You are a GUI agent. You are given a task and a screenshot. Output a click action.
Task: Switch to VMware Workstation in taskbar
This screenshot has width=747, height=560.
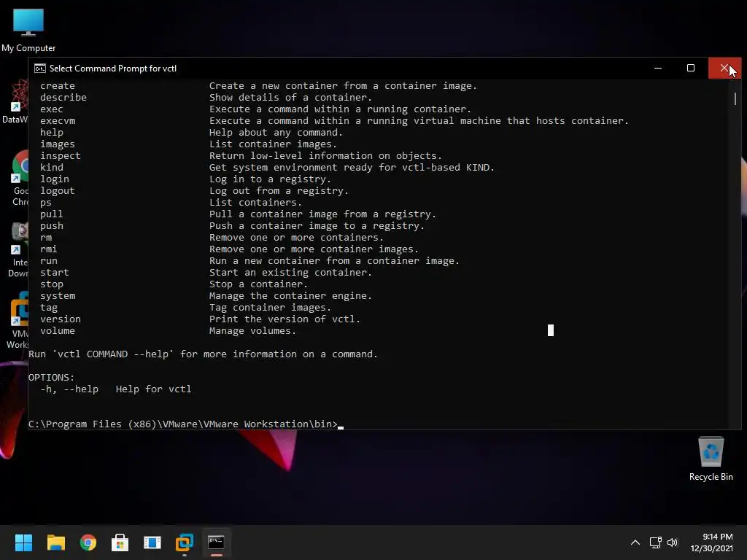click(x=185, y=542)
